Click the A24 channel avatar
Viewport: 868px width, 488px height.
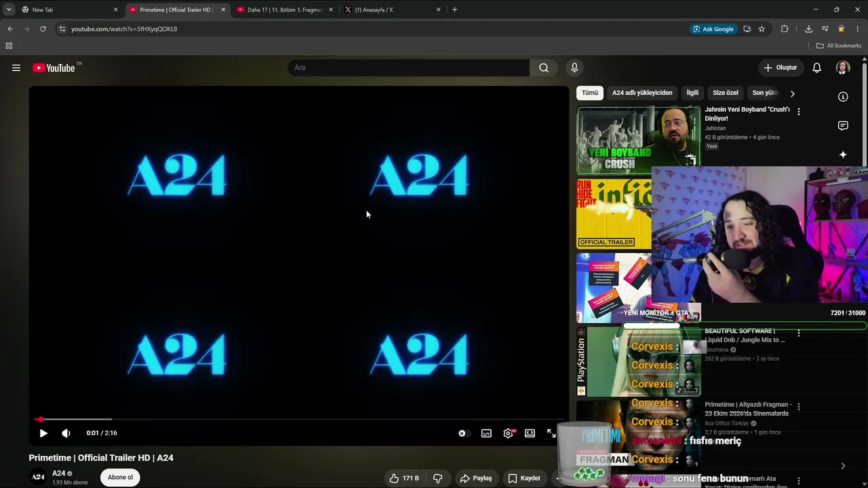tap(39, 477)
